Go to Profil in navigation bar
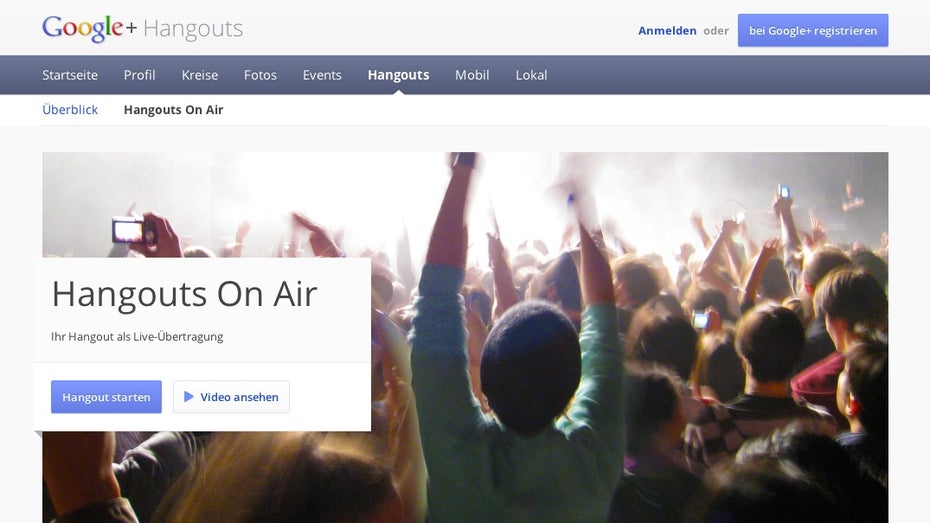This screenshot has width=930, height=523. click(139, 75)
